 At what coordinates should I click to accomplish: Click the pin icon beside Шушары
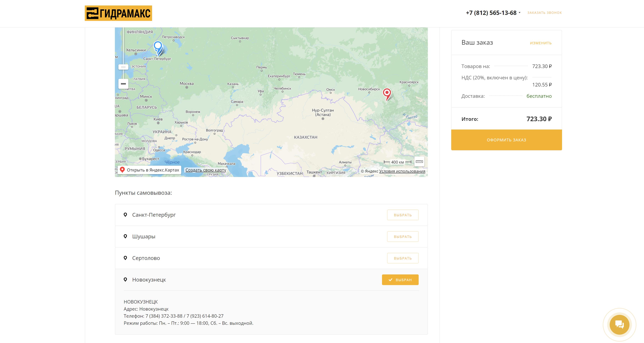tap(126, 236)
